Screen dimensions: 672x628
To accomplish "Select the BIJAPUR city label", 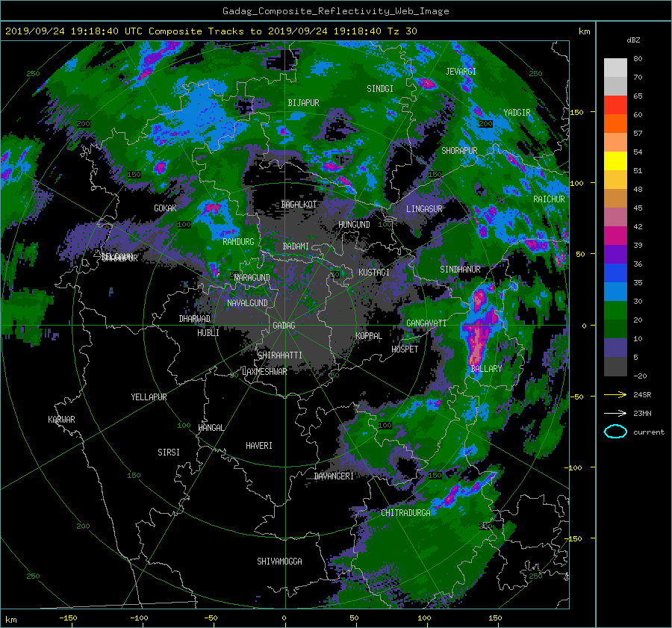I will [x=303, y=103].
